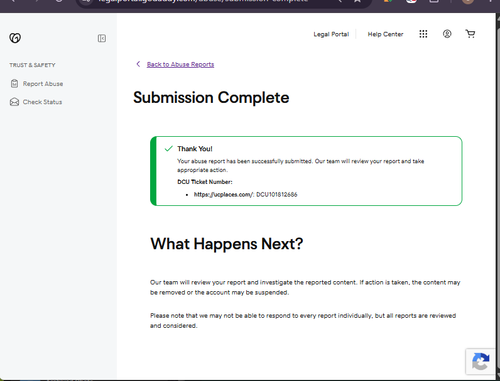Screen dimensions: 500x381
Task: Click the bookmark star in address bar
Action: (x=357, y=1)
